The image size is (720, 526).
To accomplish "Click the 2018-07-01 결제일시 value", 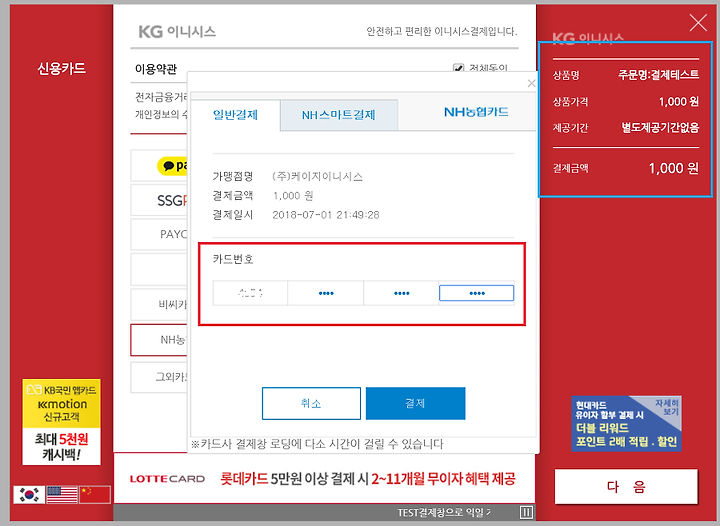I will coord(326,215).
